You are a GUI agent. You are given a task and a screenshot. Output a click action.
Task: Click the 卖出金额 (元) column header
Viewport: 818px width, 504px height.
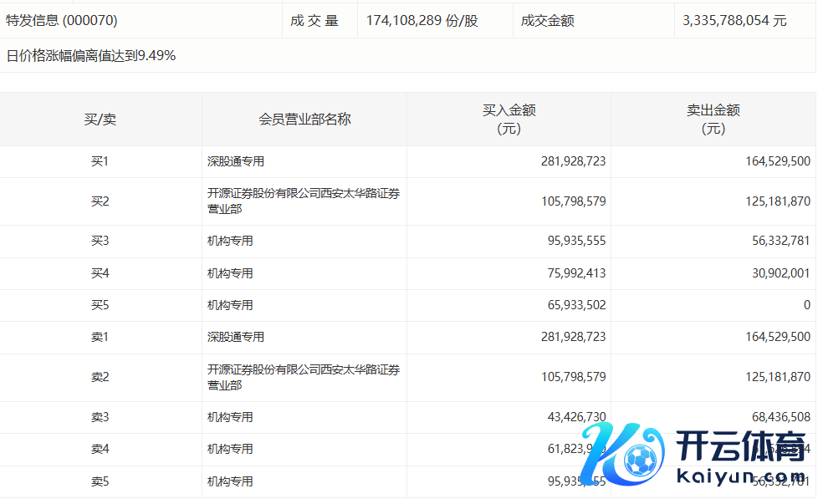coord(713,120)
